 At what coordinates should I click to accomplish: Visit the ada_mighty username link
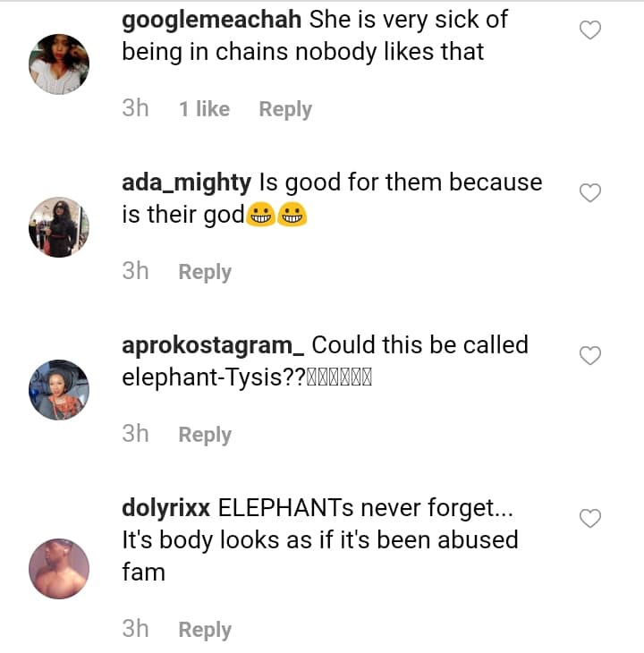click(186, 182)
